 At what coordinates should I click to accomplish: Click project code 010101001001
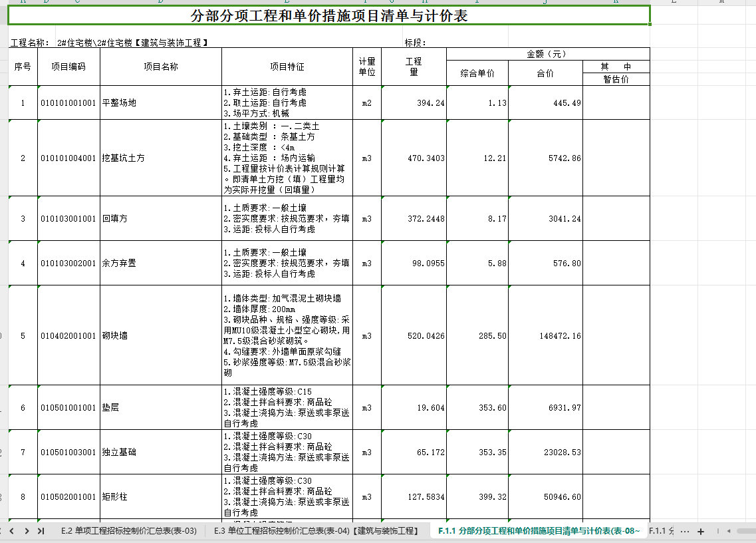[68, 102]
